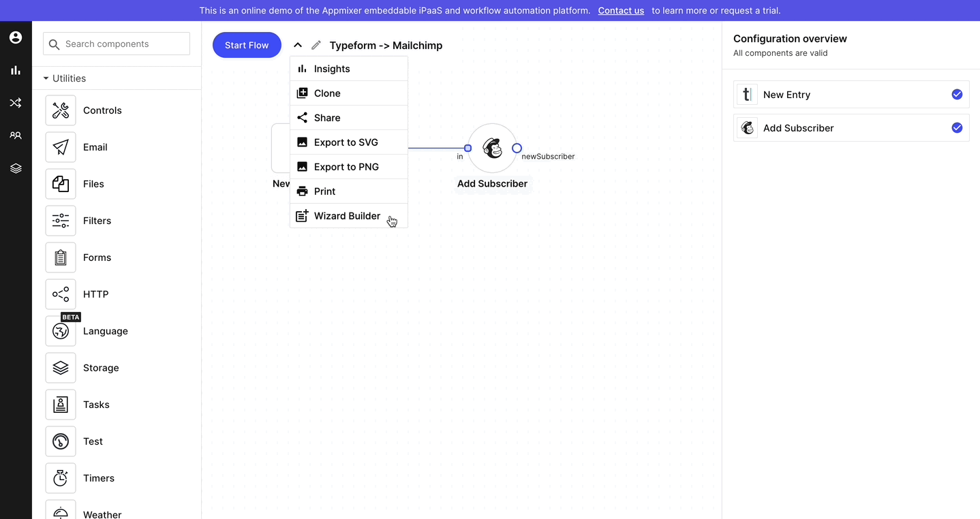Choose Clone from the flow menu
The height and width of the screenshot is (519, 980).
(349, 93)
